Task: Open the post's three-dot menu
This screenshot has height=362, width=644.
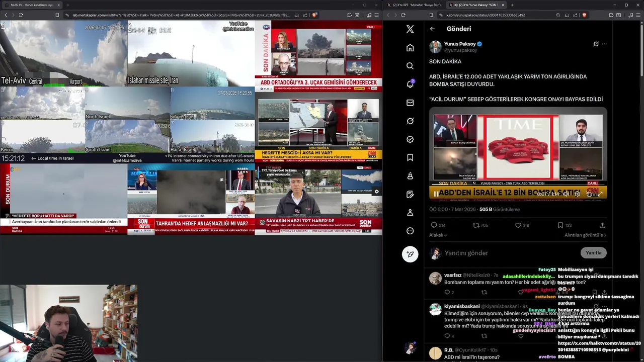Action: [604, 44]
